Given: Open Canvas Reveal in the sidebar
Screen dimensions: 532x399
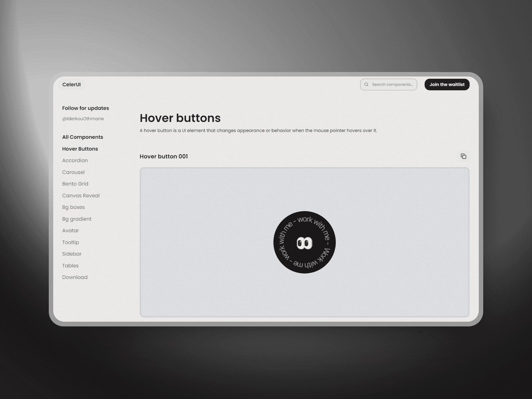Looking at the screenshot, I should pos(81,196).
